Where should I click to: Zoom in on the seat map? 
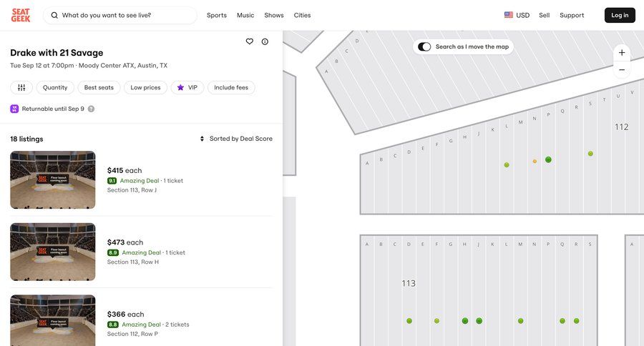(x=622, y=53)
